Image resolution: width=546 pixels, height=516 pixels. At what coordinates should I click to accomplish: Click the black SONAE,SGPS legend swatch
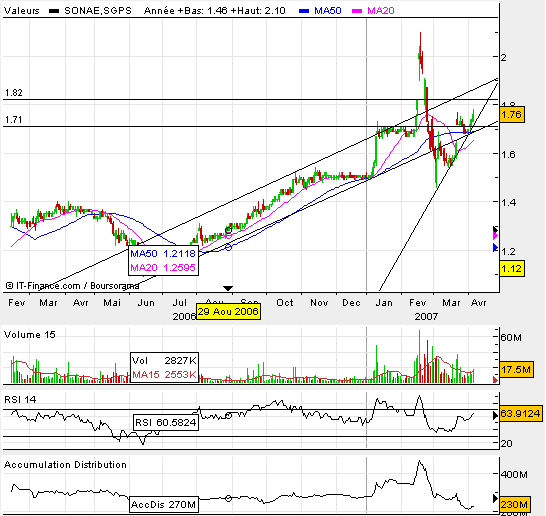[x=54, y=11]
